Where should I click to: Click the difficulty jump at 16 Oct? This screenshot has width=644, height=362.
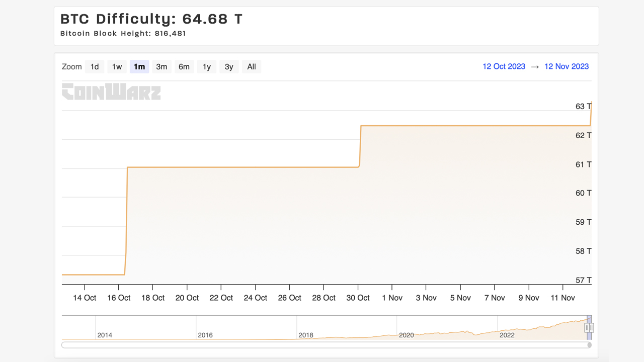pos(126,221)
